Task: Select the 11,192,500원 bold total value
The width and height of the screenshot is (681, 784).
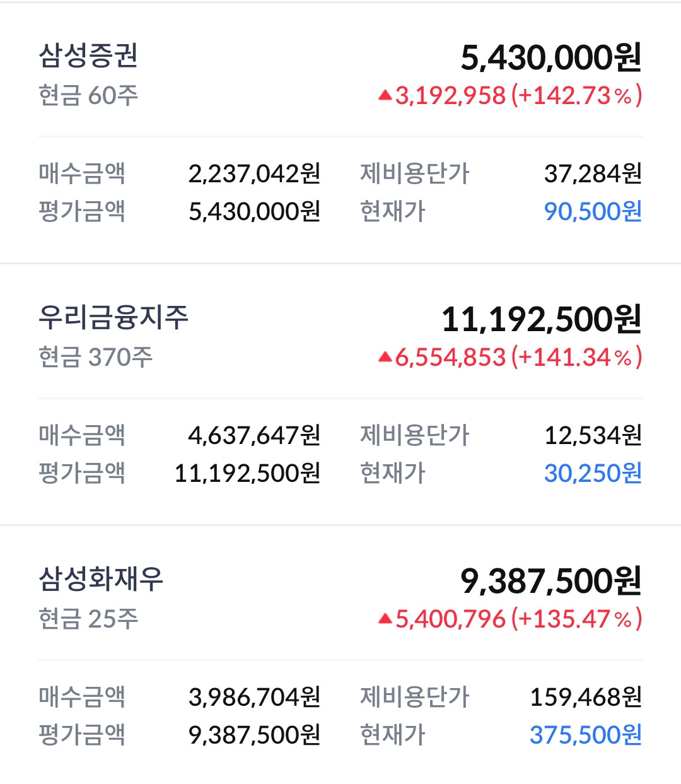Action: 541,319
